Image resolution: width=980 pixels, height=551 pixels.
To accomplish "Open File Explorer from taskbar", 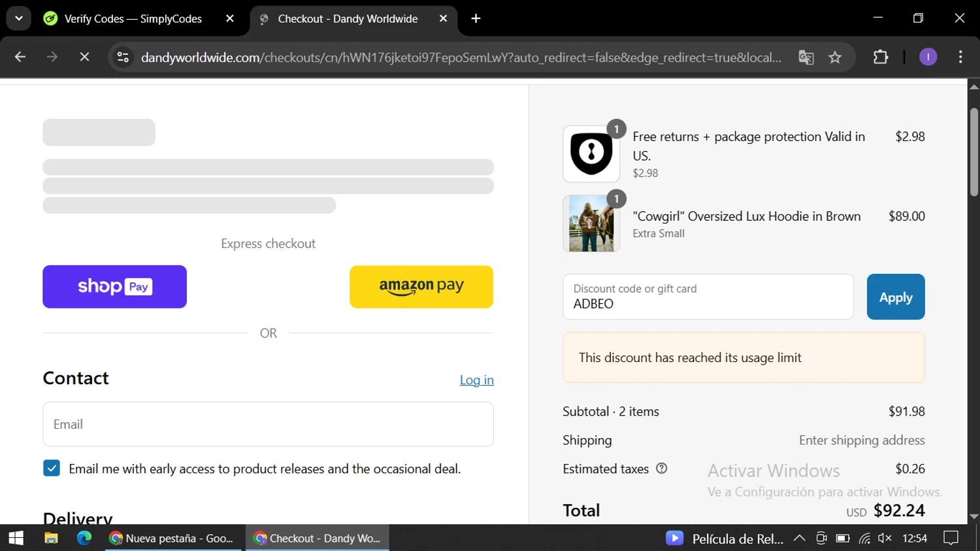I will coord(51,538).
